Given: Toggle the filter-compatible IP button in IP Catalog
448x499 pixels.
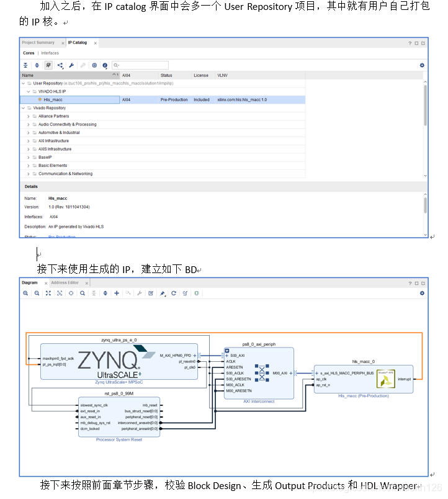Looking at the screenshot, I should click(x=48, y=65).
